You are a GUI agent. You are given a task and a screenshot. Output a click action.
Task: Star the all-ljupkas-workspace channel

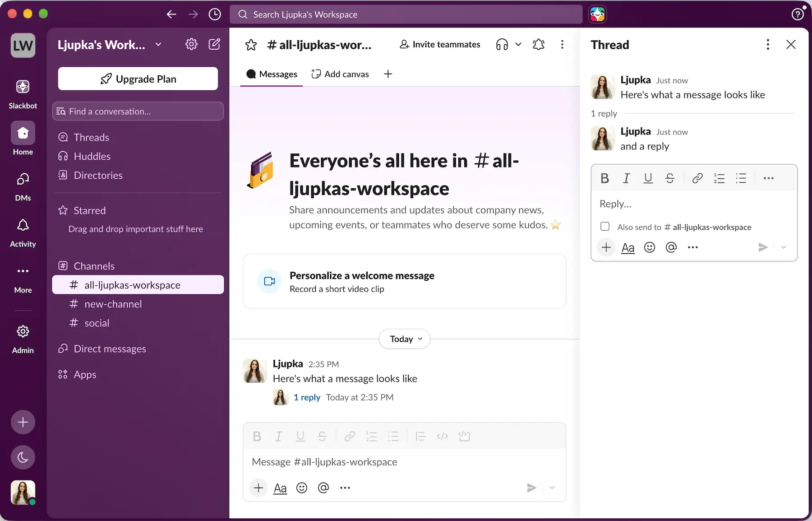click(251, 45)
